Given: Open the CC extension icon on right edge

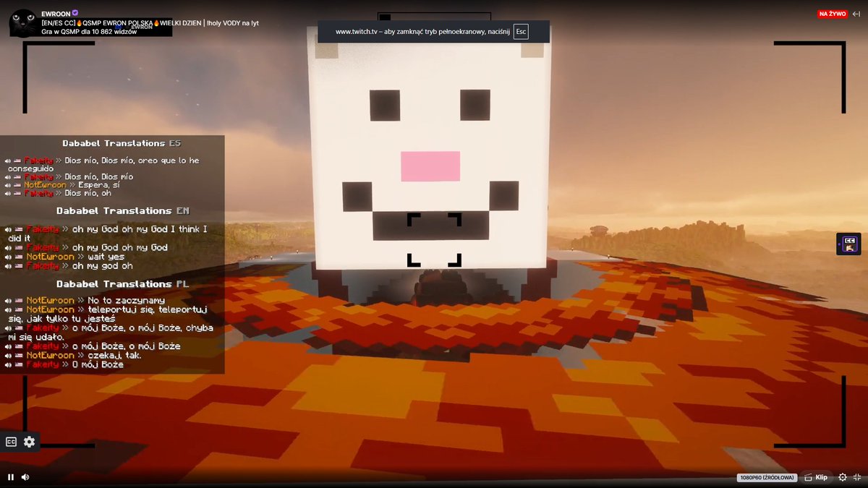Looking at the screenshot, I should pos(848,244).
